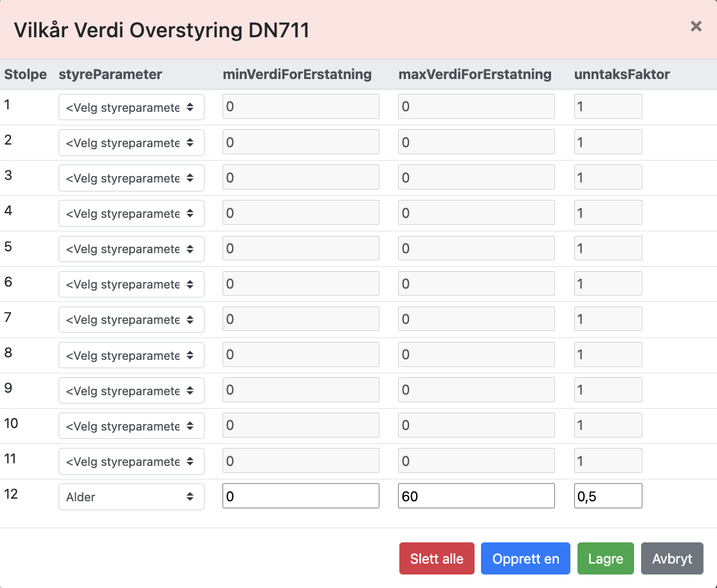Click the styreParameter column header

coord(110,75)
